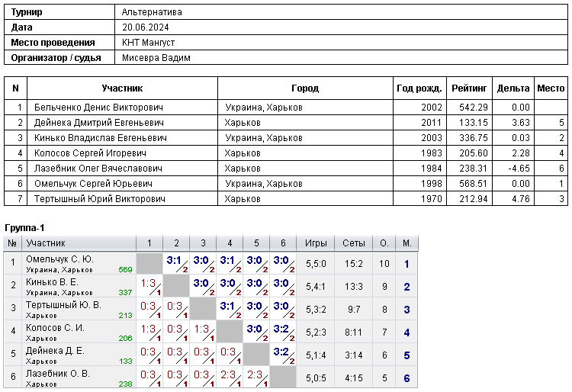This screenshot has height=392, width=572.
Task: Click games result '5,5:0'
Action: pos(316,264)
